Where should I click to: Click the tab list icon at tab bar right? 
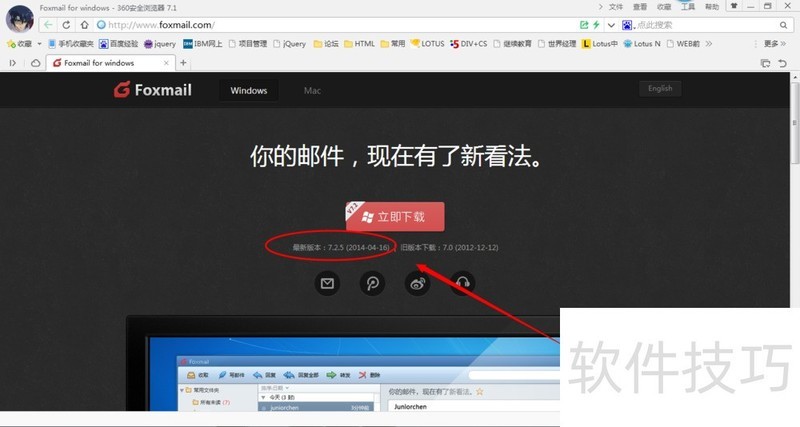point(765,63)
